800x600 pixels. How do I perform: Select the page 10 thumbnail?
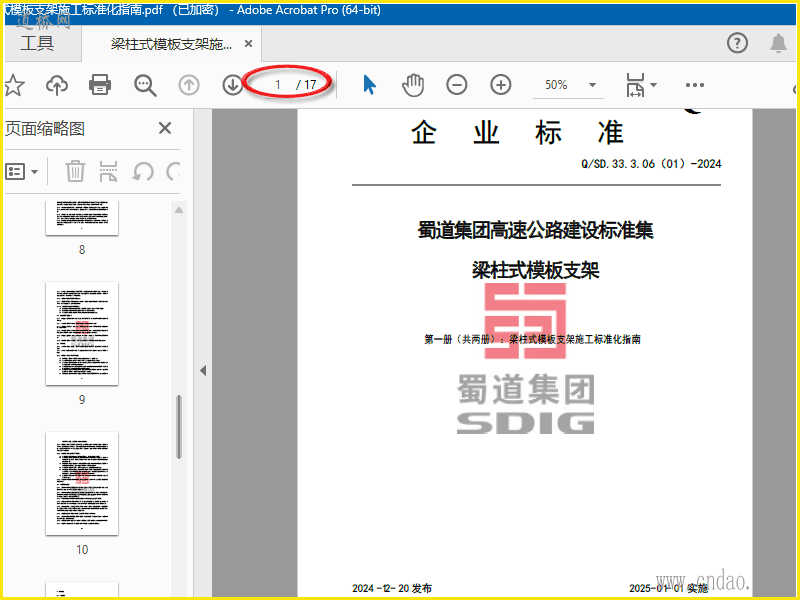click(82, 484)
